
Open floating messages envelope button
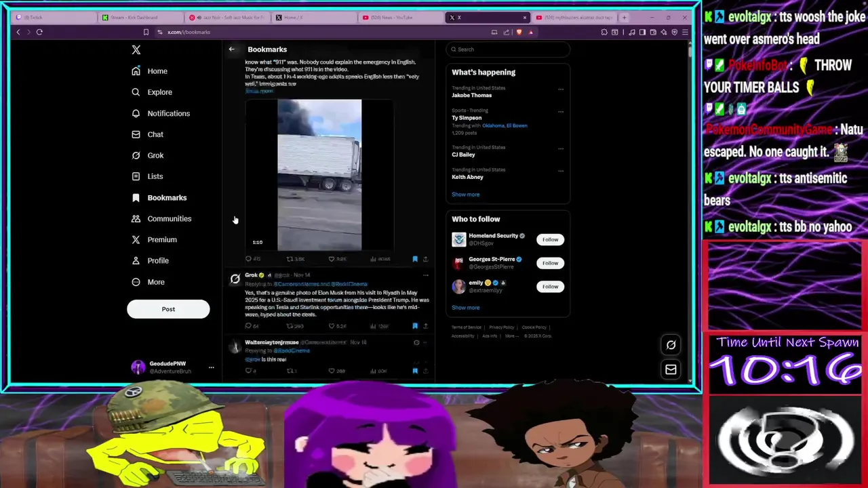pyautogui.click(x=671, y=369)
